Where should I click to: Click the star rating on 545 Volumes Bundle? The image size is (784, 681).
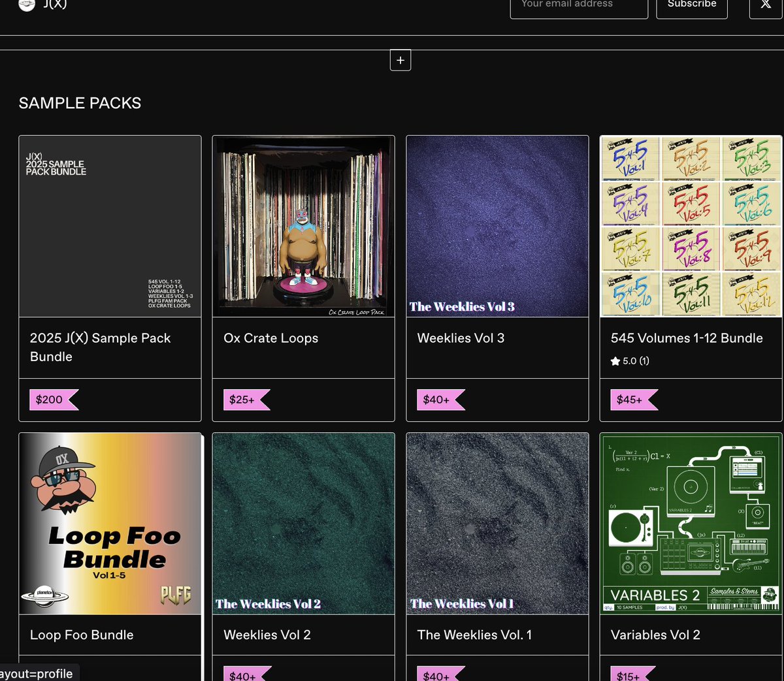tap(615, 361)
